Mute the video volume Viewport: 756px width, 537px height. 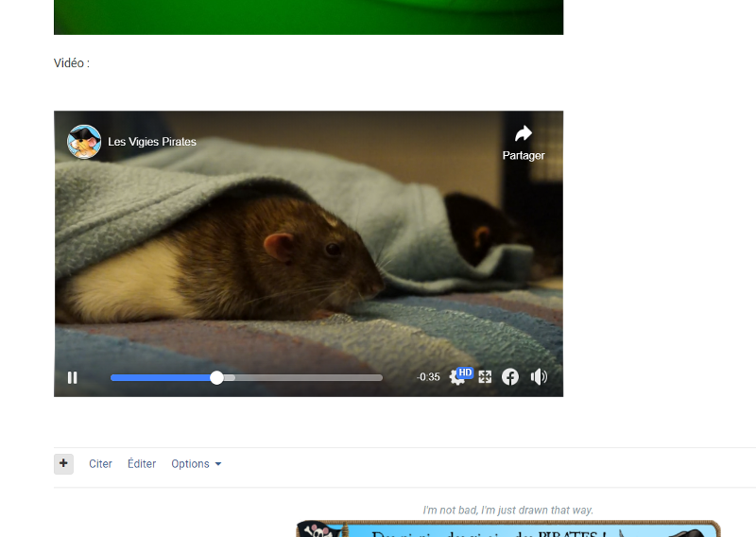tap(539, 377)
